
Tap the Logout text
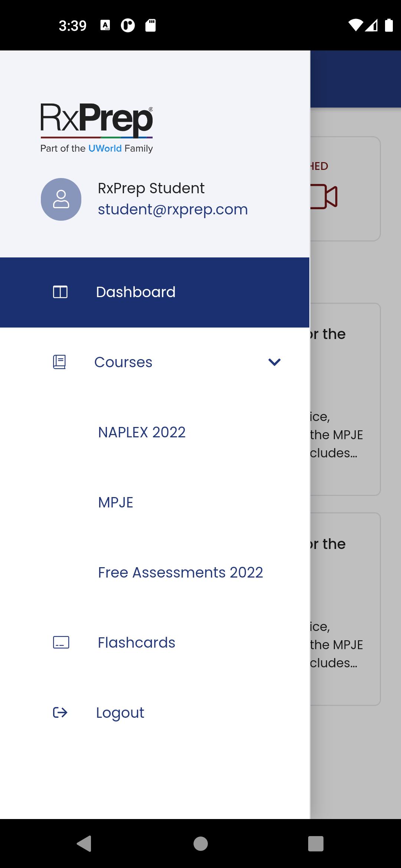120,713
